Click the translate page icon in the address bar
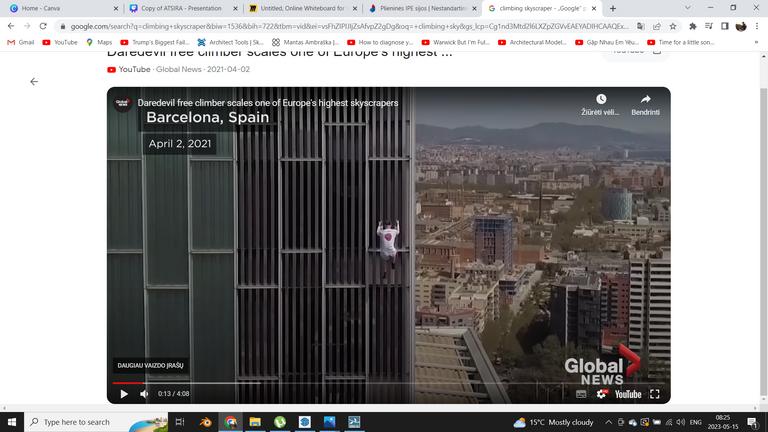This screenshot has height=432, width=768. click(x=640, y=26)
